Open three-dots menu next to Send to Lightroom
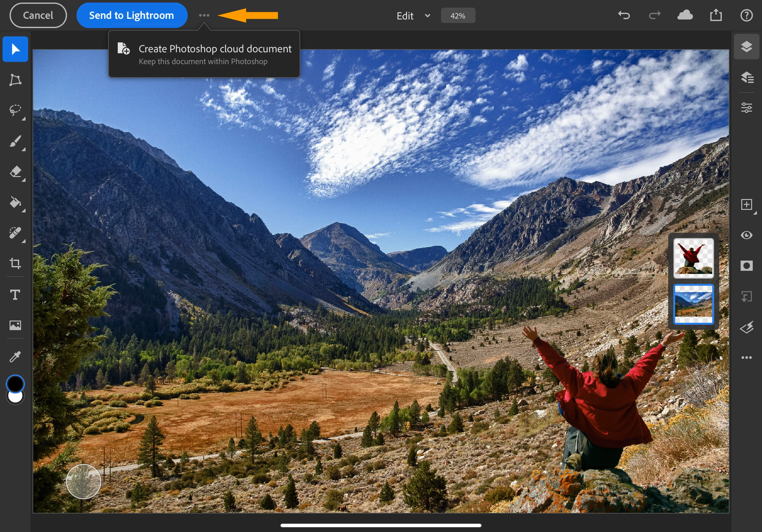This screenshot has width=762, height=532. pos(204,15)
